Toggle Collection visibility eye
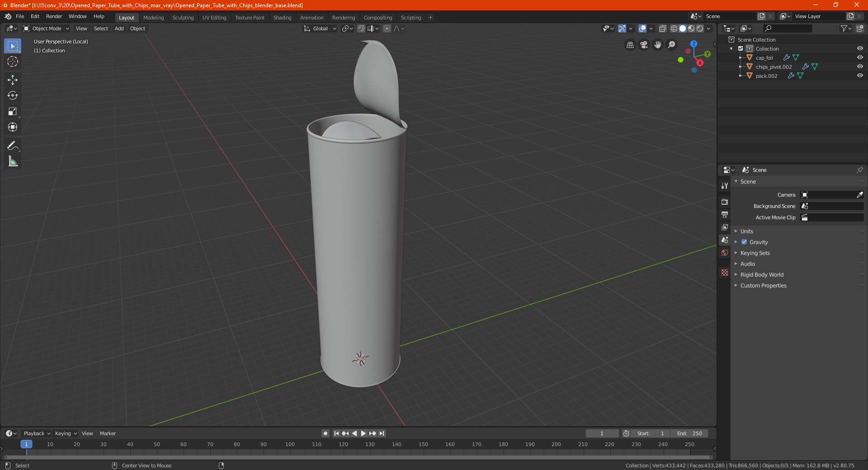This screenshot has height=470, width=868. pos(860,48)
